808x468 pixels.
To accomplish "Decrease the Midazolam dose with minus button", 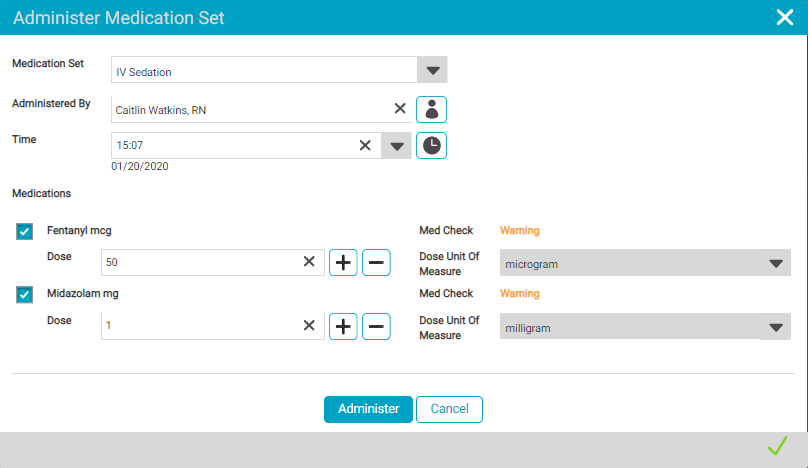I will tap(376, 326).
